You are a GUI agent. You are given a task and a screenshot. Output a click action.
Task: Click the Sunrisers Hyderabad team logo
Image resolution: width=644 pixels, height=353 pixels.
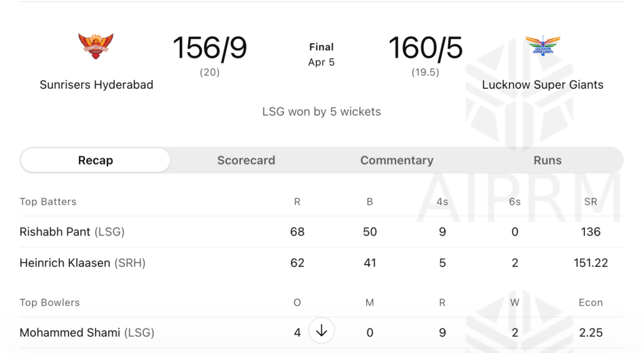[96, 46]
